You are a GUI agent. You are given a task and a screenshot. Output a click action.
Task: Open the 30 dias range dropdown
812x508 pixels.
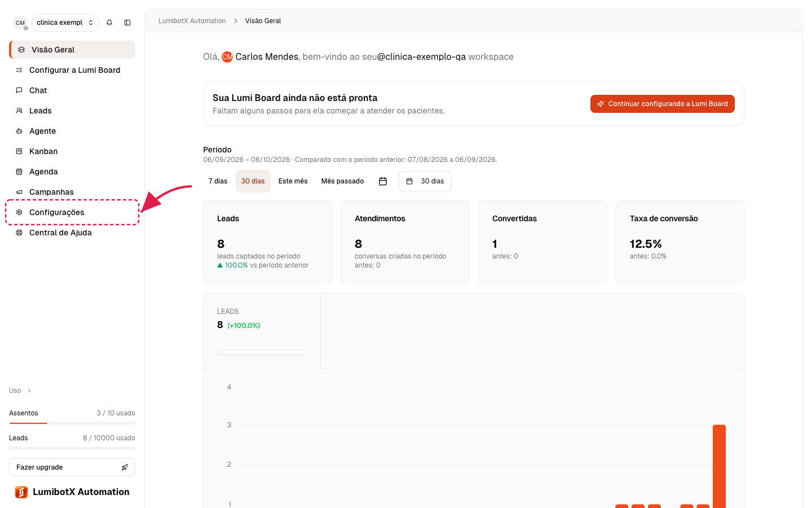pos(425,181)
